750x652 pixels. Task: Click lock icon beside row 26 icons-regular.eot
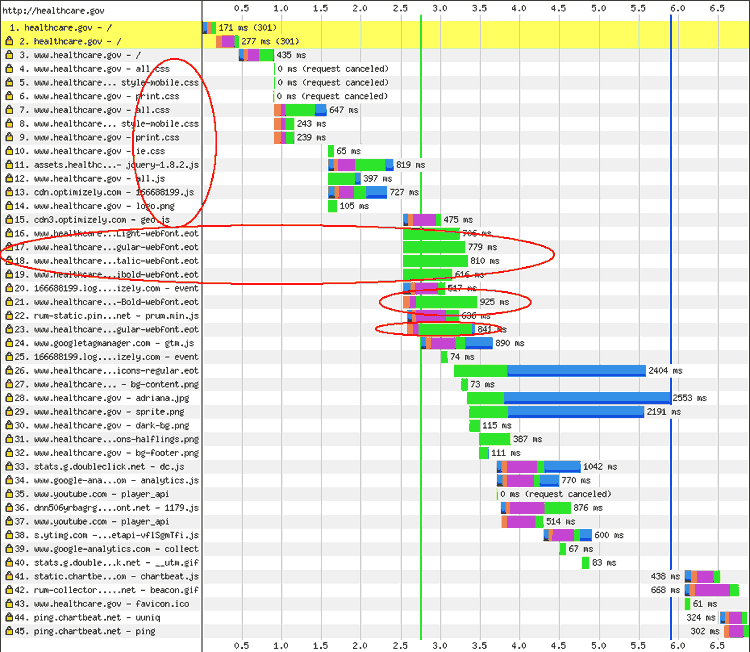point(9,371)
